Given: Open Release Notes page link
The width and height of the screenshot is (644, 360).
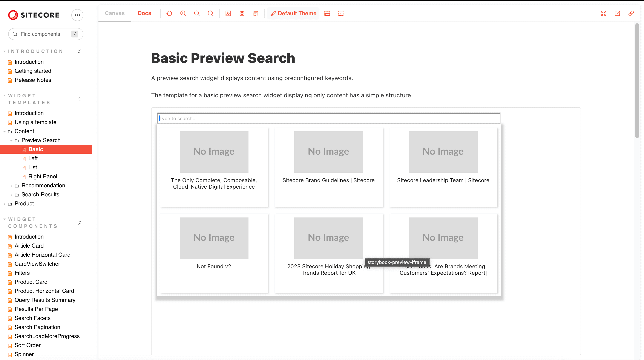Looking at the screenshot, I should tap(33, 80).
